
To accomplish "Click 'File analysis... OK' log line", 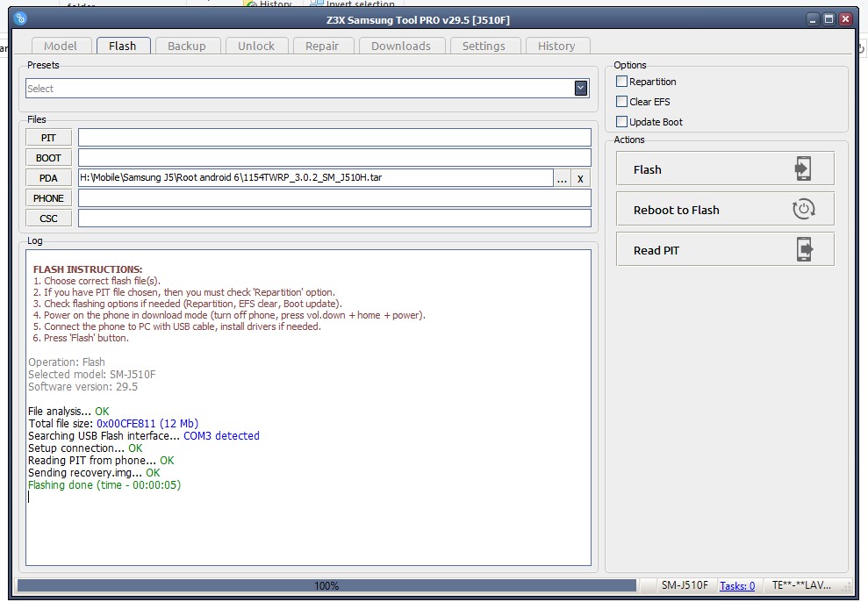I will (68, 412).
